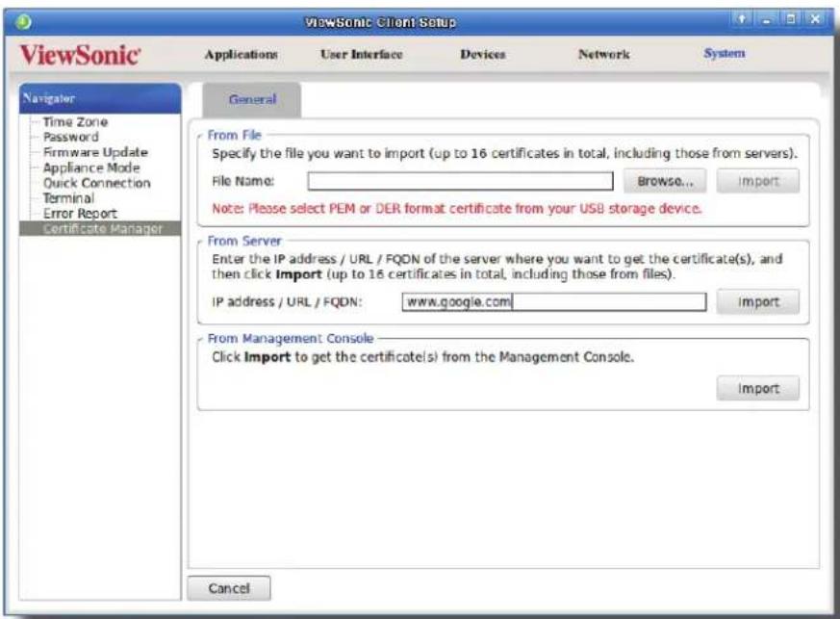Open the System menu
The width and height of the screenshot is (840, 619).
725,53
